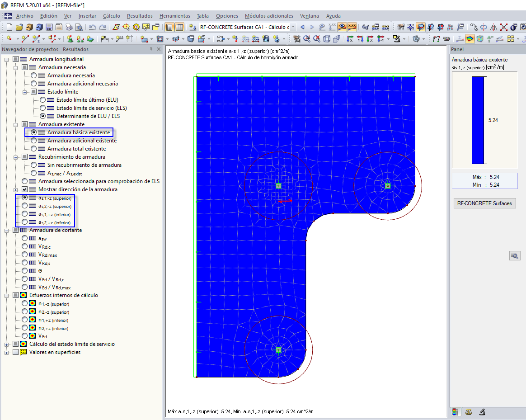Image resolution: width=526 pixels, height=420 pixels.
Task: Go to previous load case arrow
Action: (x=303, y=27)
